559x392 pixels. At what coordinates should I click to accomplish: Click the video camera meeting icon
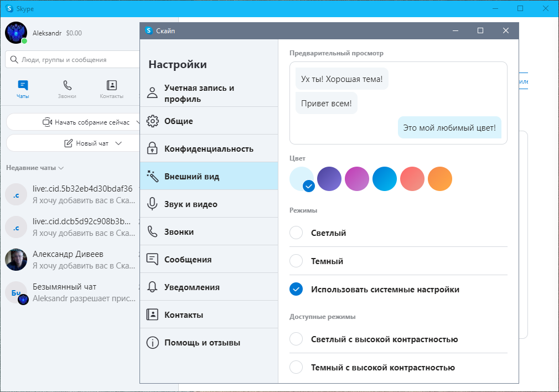(48, 122)
